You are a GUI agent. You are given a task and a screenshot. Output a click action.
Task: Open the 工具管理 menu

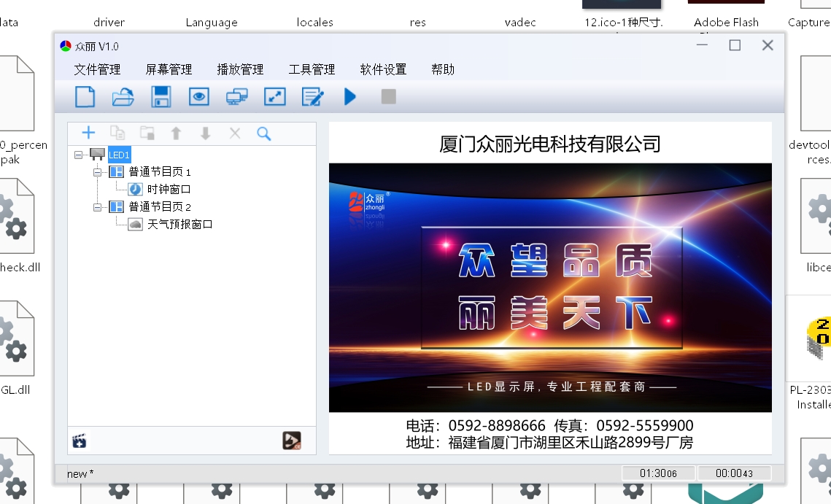(x=312, y=69)
